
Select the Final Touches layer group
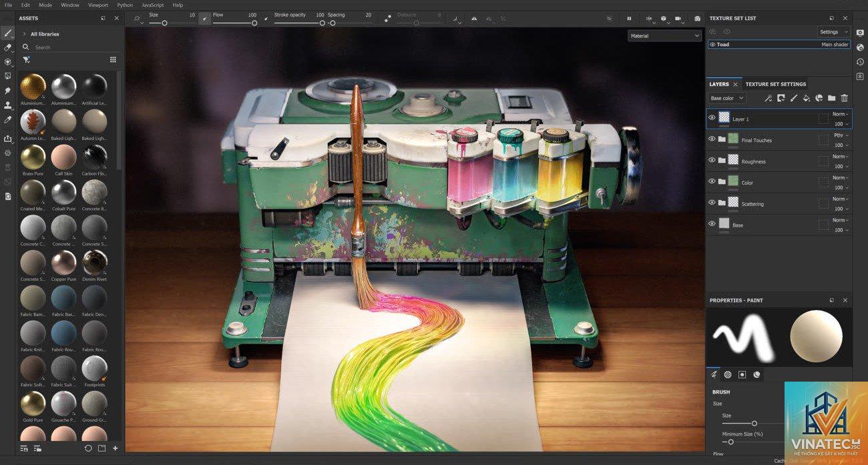pos(779,139)
